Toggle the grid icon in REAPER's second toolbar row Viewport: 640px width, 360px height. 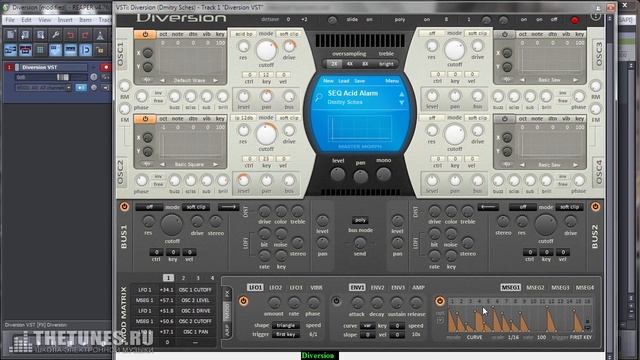(x=40, y=50)
